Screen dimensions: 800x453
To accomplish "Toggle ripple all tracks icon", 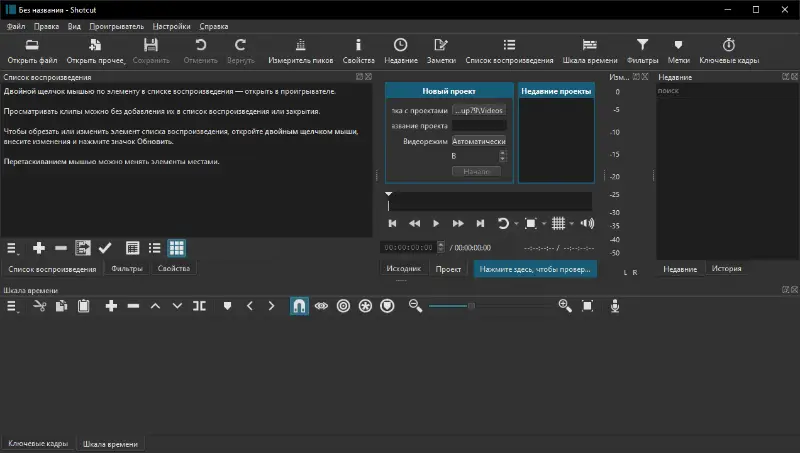I will 365,306.
